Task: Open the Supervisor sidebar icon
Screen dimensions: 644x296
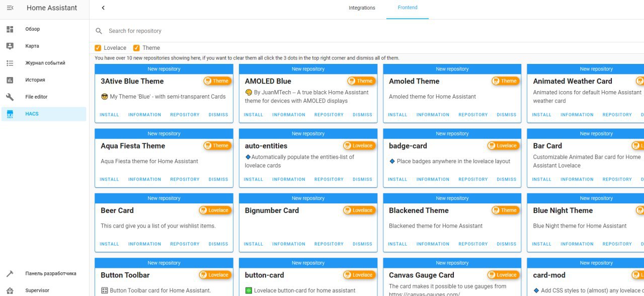Action: 10,290
